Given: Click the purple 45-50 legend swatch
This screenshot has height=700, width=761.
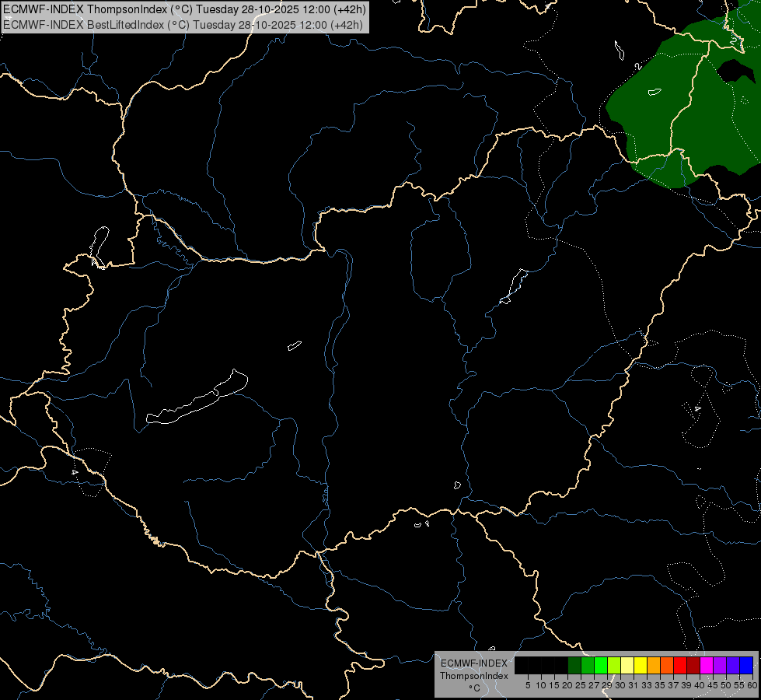Looking at the screenshot, I should [720, 666].
